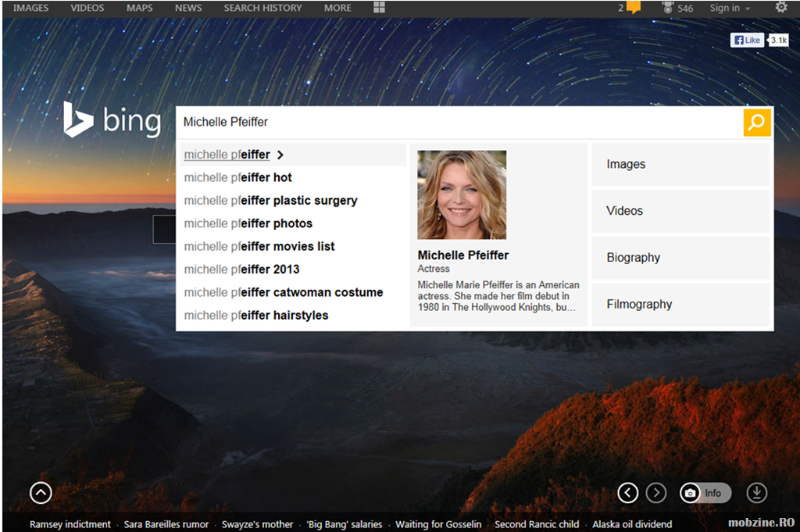Click the Facebook Like button
Viewport: 800px width, 532px height.
[x=747, y=40]
